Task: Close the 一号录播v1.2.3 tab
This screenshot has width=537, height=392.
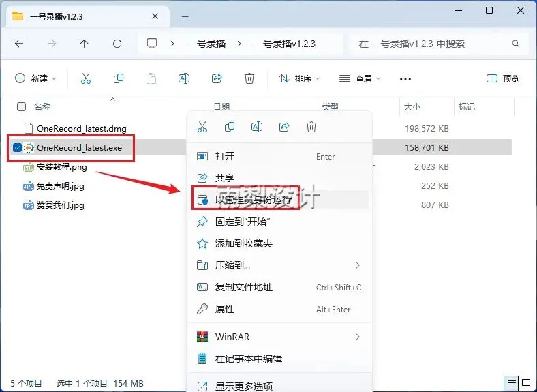Action: (155, 16)
